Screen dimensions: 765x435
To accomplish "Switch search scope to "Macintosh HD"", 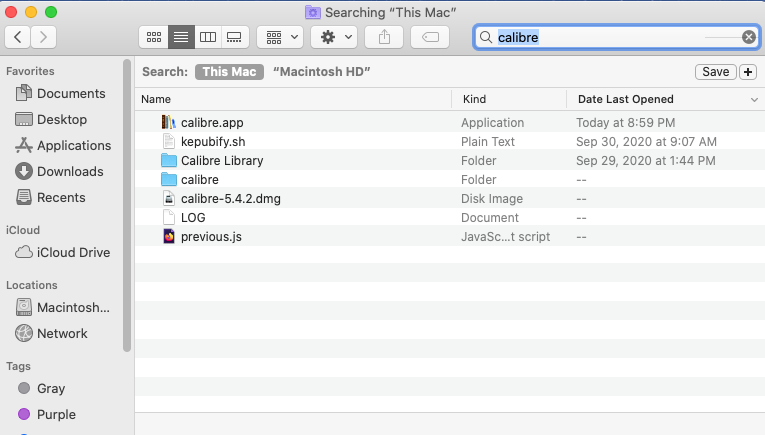I will pos(322,72).
